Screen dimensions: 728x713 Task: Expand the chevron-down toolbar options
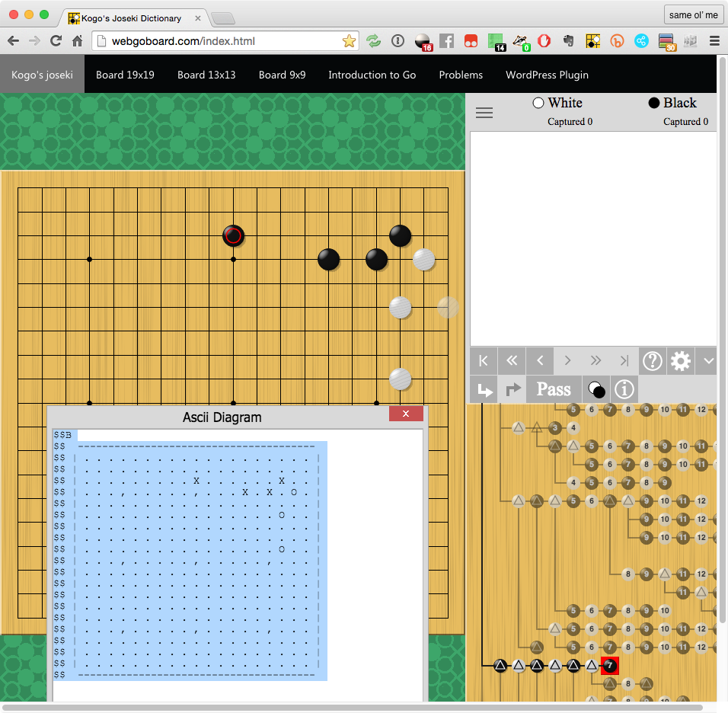pyautogui.click(x=708, y=361)
